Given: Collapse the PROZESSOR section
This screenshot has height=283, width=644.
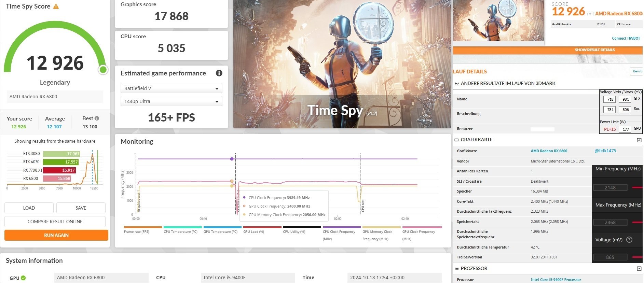Looking at the screenshot, I should click(x=639, y=269).
